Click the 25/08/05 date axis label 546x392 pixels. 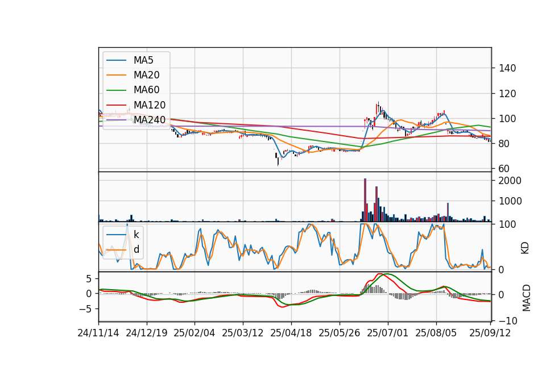pyautogui.click(x=436, y=333)
